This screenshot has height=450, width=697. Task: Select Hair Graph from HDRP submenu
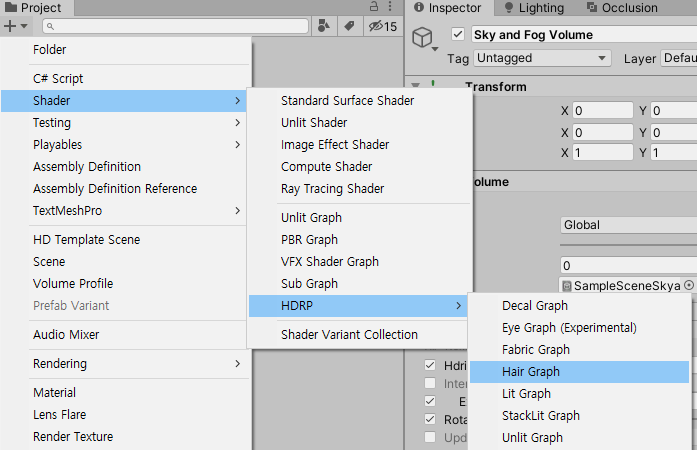[530, 372]
